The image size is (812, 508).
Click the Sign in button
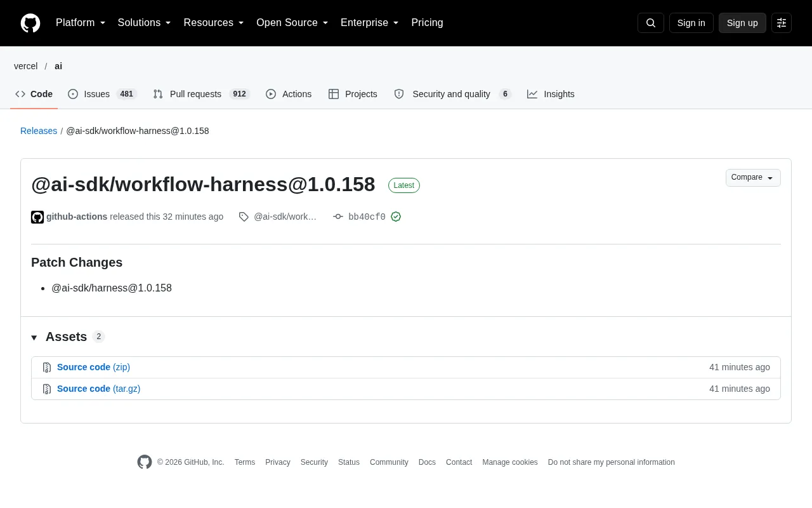coord(691,23)
